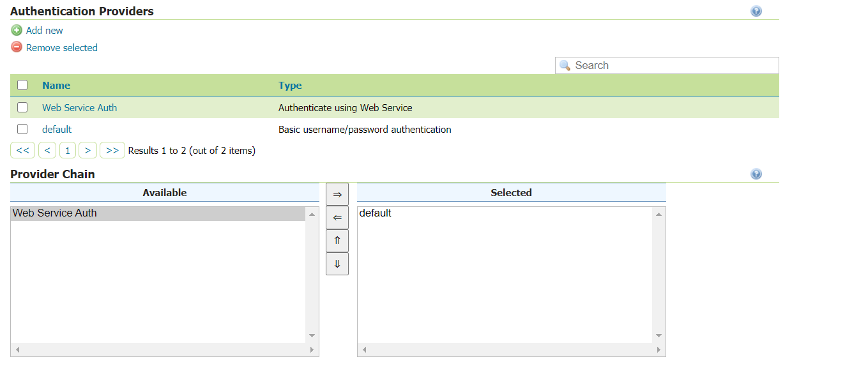Image resolution: width=868 pixels, height=389 pixels.
Task: Check the default provider row checkbox
Action: [x=22, y=129]
